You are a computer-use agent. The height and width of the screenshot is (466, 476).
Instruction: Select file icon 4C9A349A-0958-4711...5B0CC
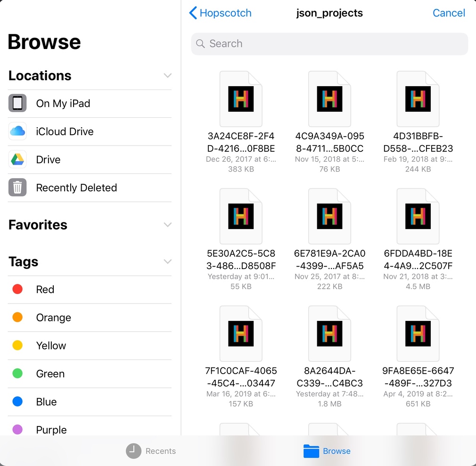(329, 98)
